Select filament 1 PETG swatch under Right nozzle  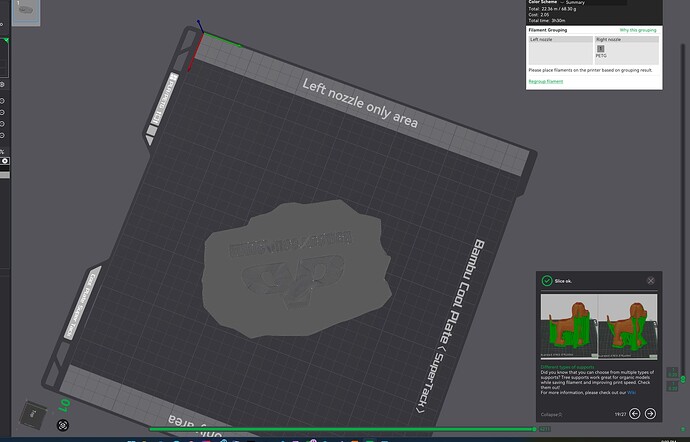601,49
